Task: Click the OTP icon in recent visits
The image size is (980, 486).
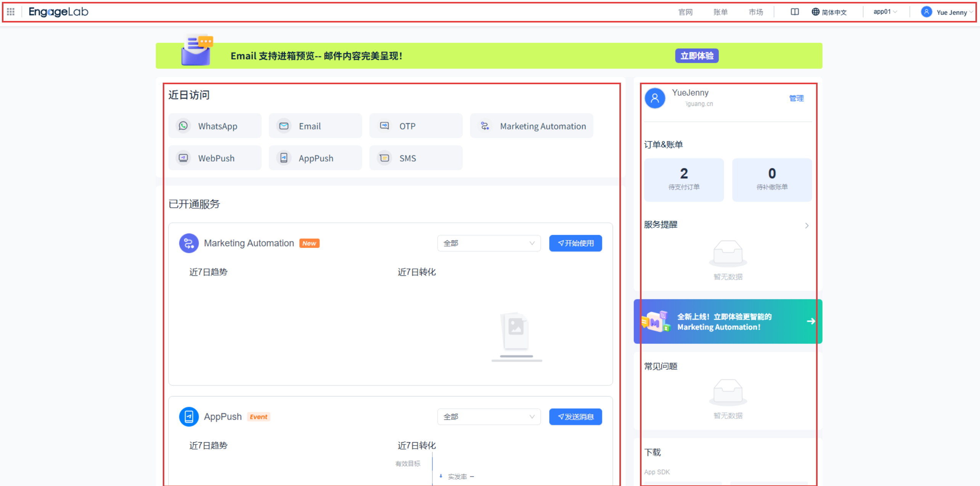Action: tap(385, 126)
